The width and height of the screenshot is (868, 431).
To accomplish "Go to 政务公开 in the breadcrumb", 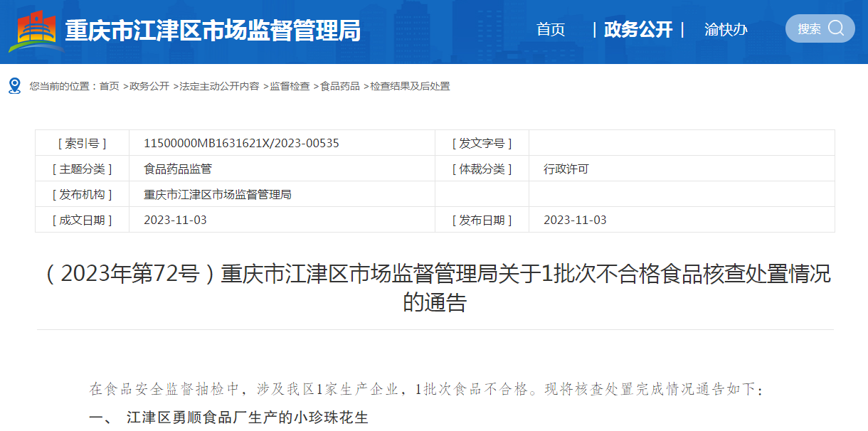I will (x=149, y=86).
